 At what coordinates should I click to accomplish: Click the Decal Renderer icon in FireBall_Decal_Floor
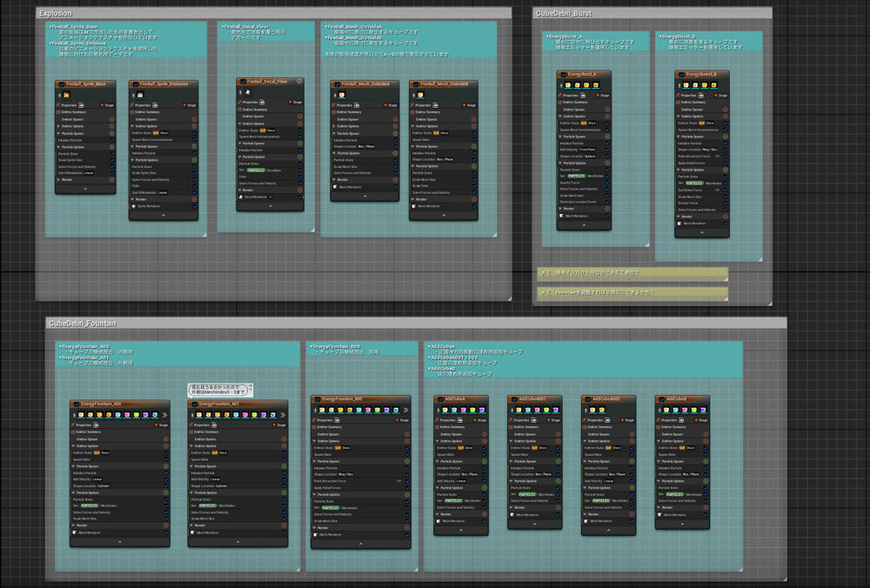(x=240, y=197)
